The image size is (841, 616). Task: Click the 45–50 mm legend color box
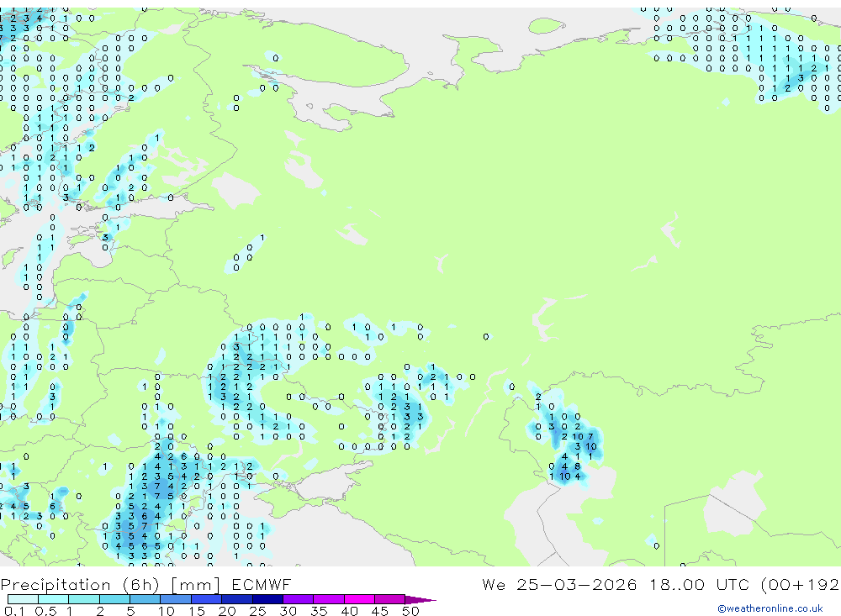[x=390, y=599]
